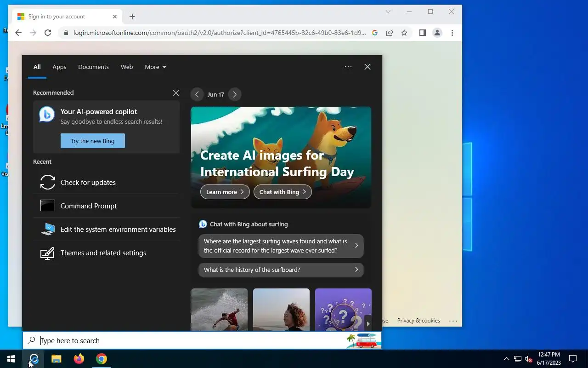Open a new Chrome tab
The height and width of the screenshot is (368, 588).
pos(132,17)
